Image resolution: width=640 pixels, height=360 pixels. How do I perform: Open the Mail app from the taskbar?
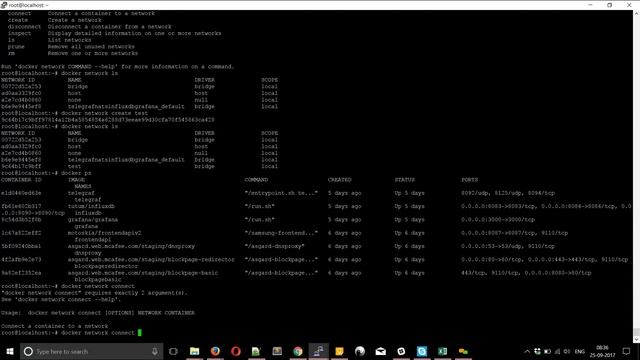tap(381, 351)
